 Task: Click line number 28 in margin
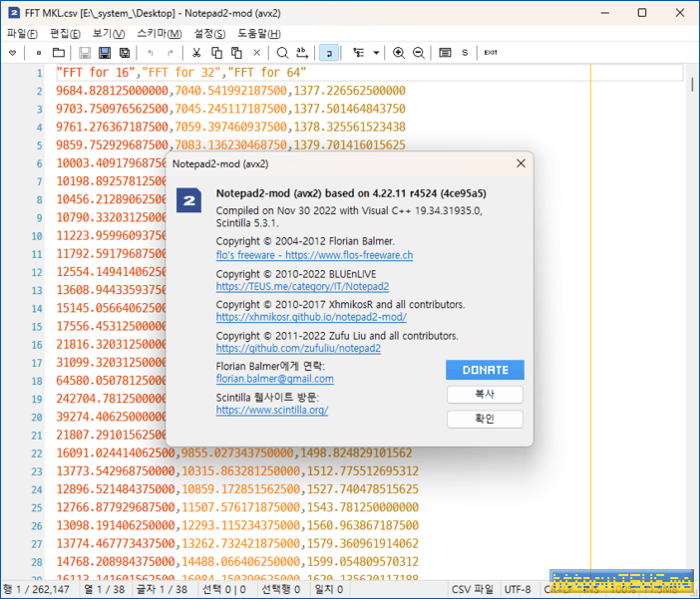coord(37,562)
